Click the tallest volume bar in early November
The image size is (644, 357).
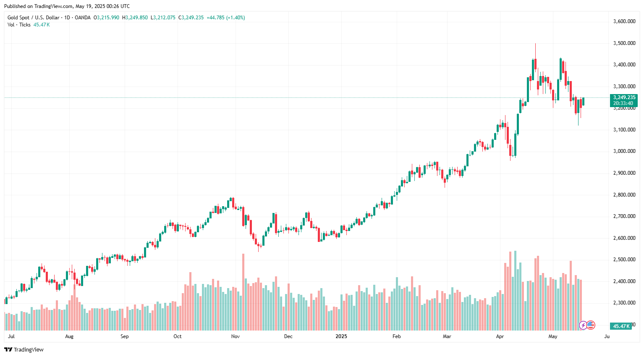click(243, 291)
